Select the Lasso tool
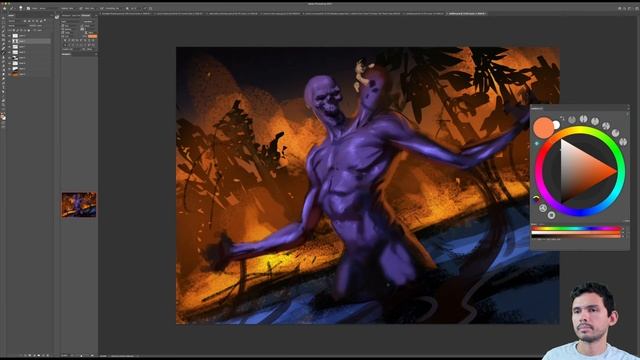The height and width of the screenshot is (360, 640). click(x=3, y=27)
